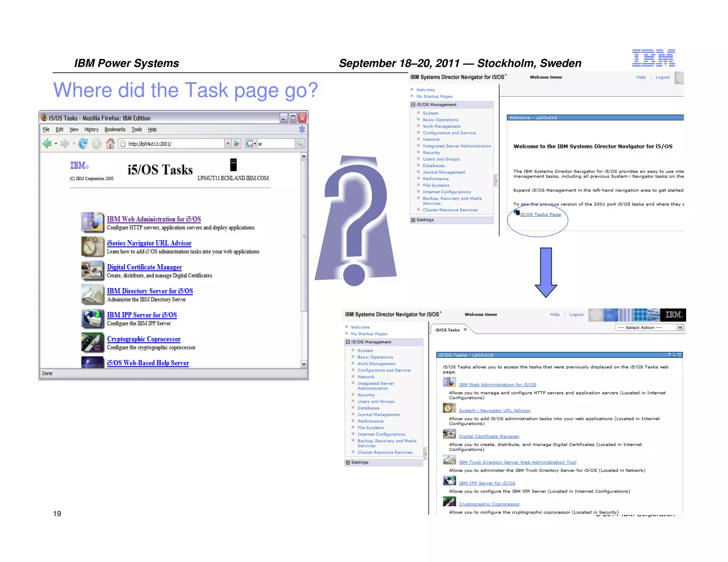Open Help menu in Firefox
This screenshot has width=728, height=562.
coord(152,129)
